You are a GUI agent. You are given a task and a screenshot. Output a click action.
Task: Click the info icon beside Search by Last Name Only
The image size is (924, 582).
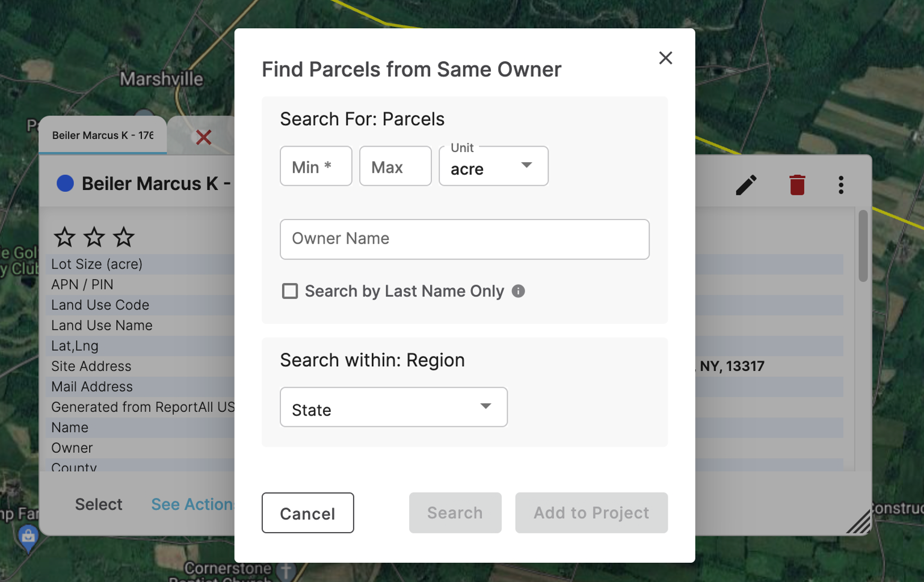tap(519, 291)
